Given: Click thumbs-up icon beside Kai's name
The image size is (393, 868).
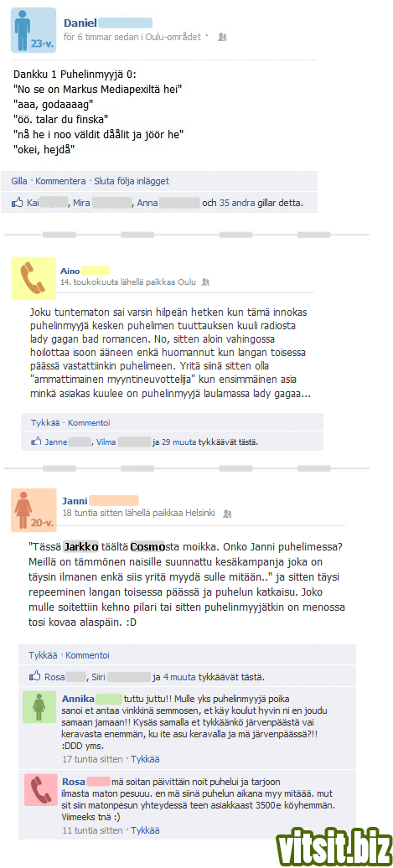Looking at the screenshot, I should point(18,203).
